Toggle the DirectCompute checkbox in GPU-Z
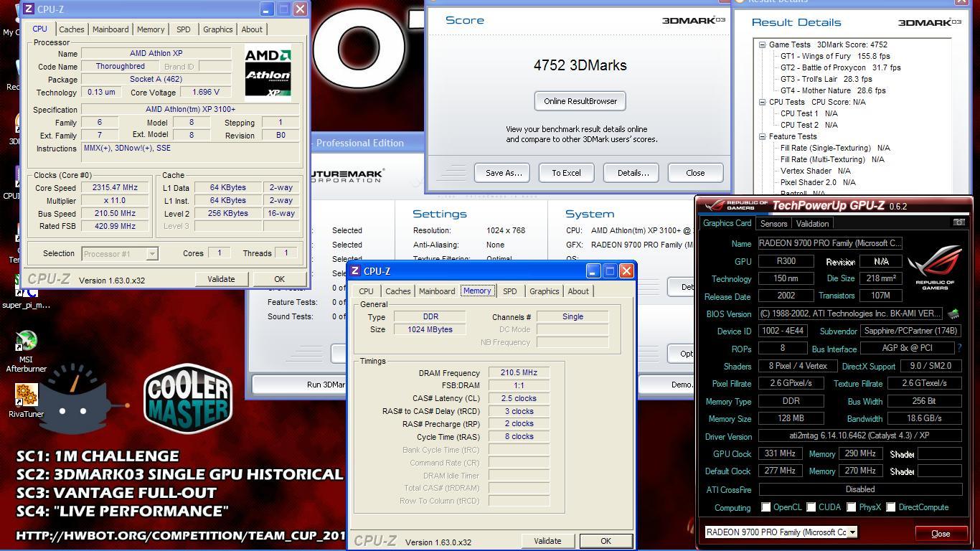The width and height of the screenshot is (980, 551). pyautogui.click(x=890, y=507)
